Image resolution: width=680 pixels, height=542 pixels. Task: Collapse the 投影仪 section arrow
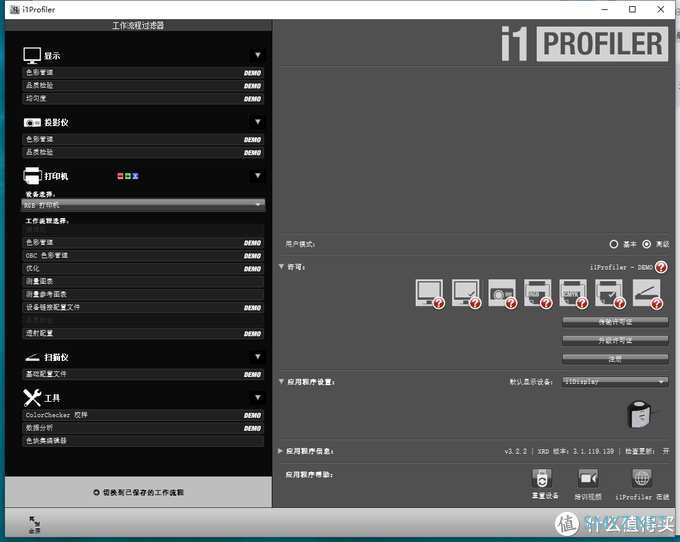point(258,122)
